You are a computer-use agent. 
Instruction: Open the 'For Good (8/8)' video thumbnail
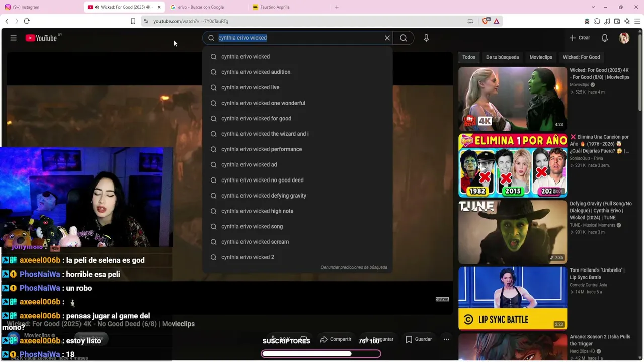[513, 99]
